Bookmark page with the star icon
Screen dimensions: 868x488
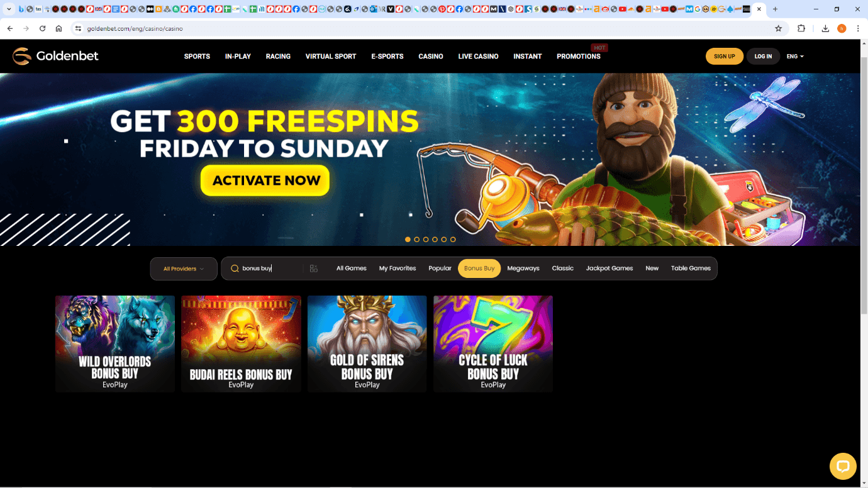pyautogui.click(x=778, y=28)
